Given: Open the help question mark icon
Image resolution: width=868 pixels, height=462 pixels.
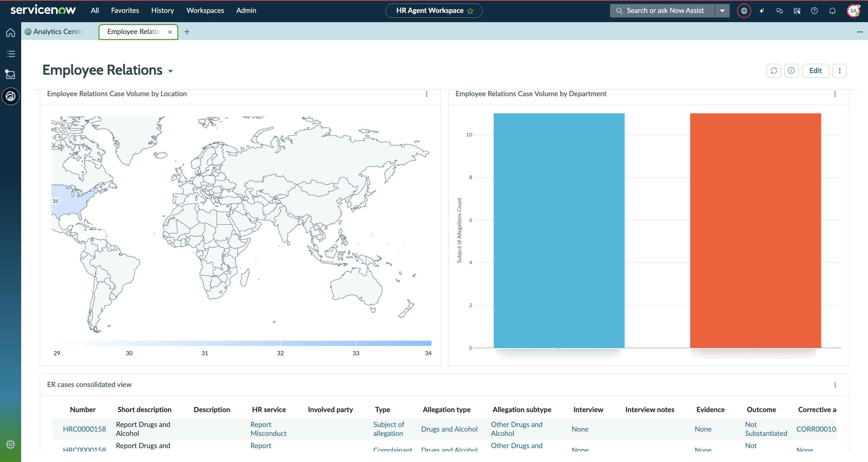Looking at the screenshot, I should coord(814,11).
